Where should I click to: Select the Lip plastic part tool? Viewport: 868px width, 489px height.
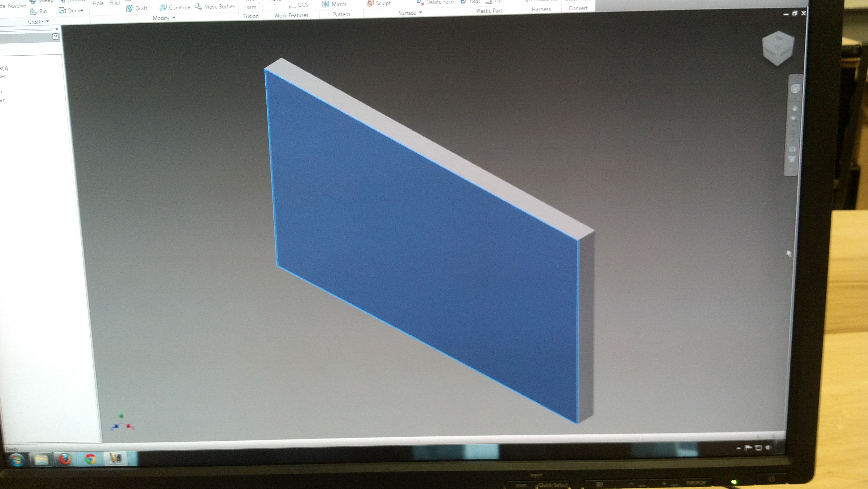coord(494,2)
